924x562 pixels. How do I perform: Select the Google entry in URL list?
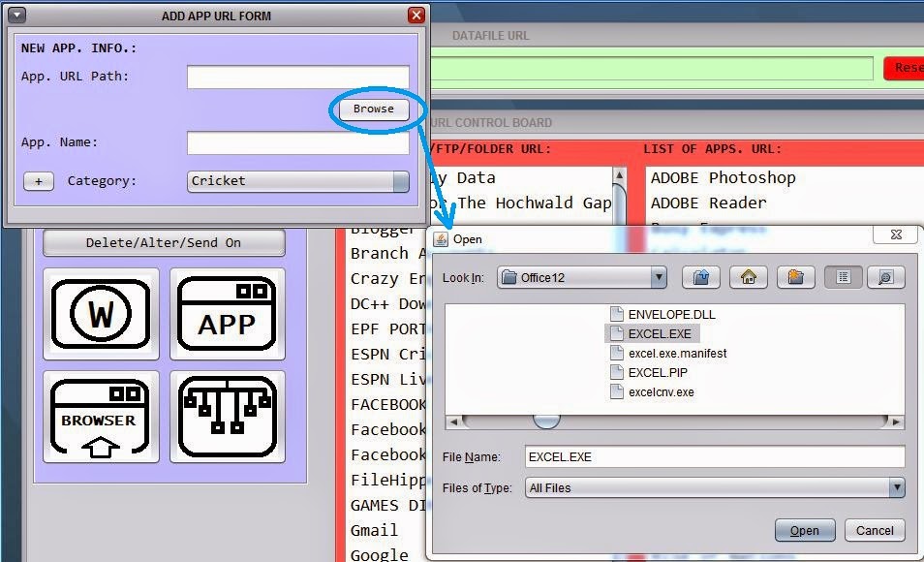(379, 555)
